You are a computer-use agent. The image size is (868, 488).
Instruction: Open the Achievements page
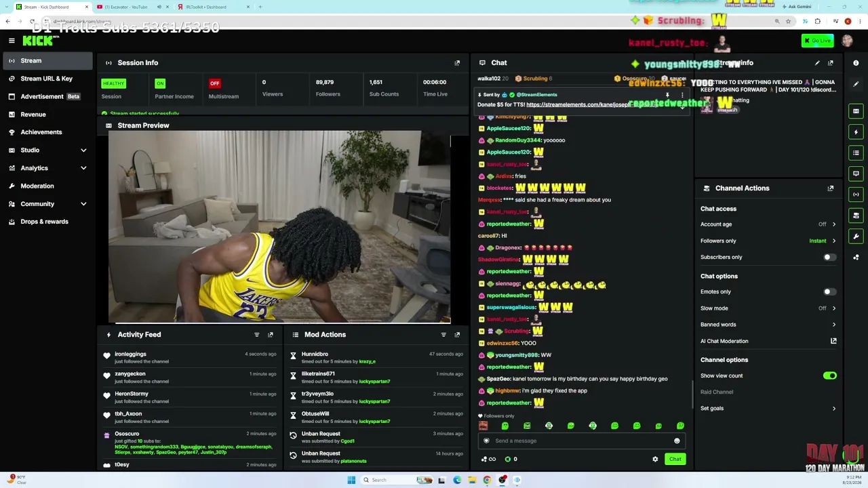(46, 132)
